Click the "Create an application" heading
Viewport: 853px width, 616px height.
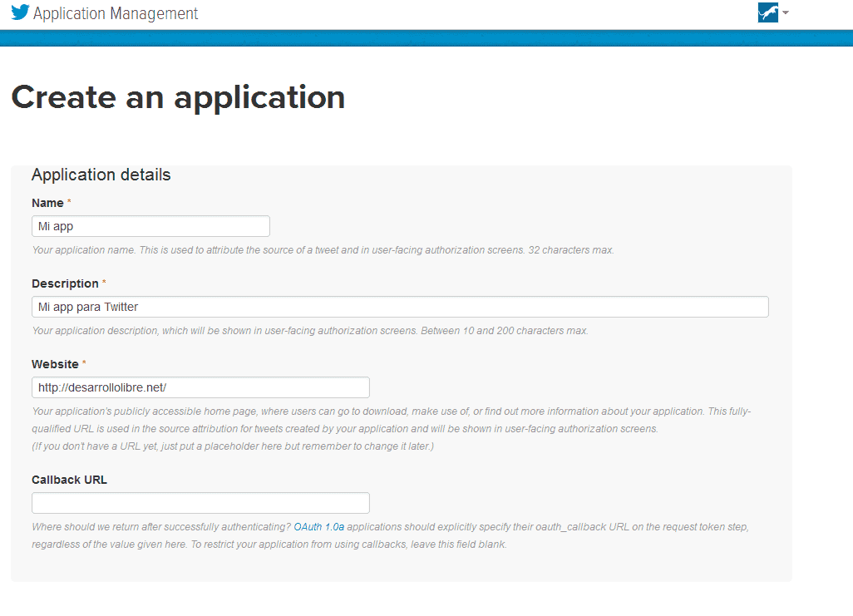178,97
